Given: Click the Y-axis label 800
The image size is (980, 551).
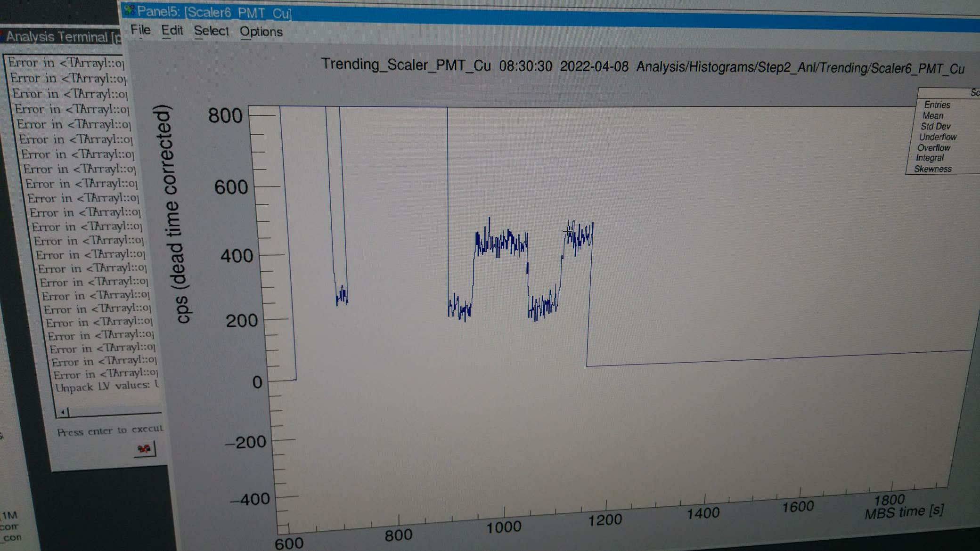Looking at the screenshot, I should point(225,115).
